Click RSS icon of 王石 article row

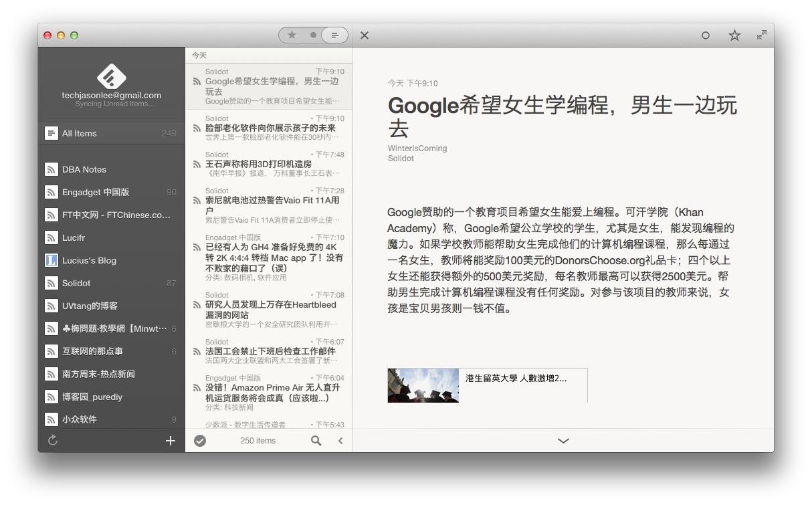click(197, 165)
